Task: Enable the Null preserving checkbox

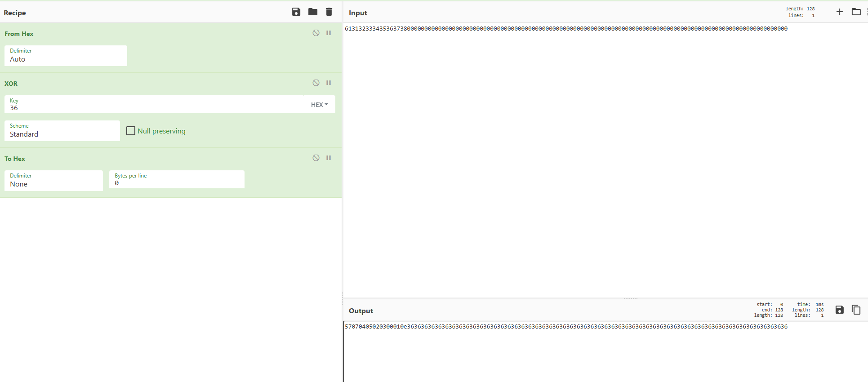Action: coord(131,131)
